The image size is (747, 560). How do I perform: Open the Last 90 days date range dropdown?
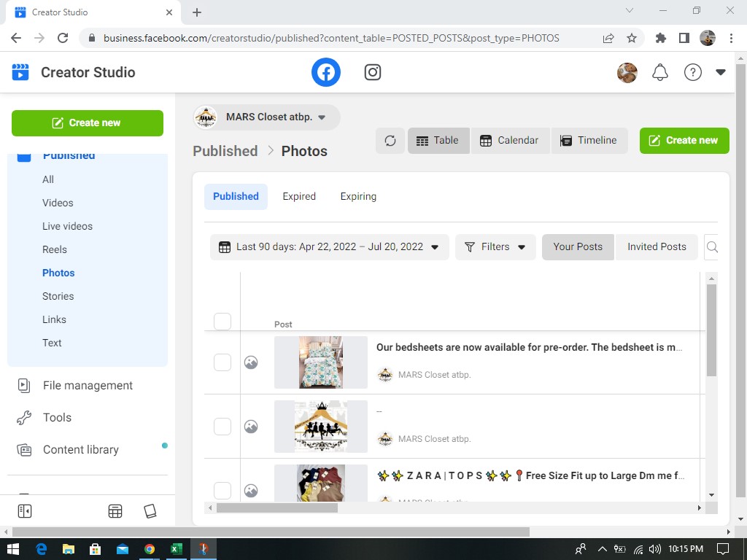coord(329,246)
